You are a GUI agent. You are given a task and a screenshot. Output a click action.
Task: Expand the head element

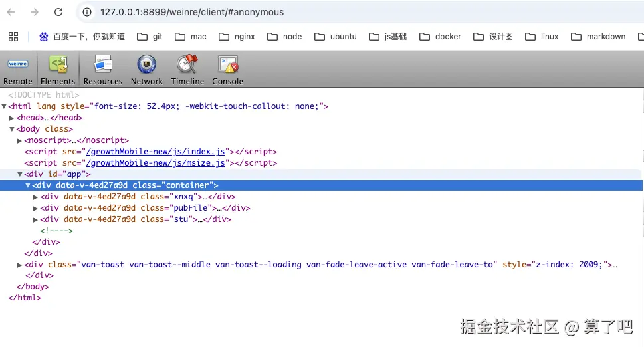pyautogui.click(x=11, y=118)
